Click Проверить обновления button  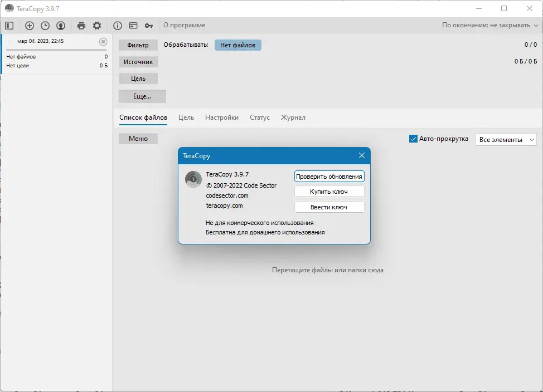[329, 177]
